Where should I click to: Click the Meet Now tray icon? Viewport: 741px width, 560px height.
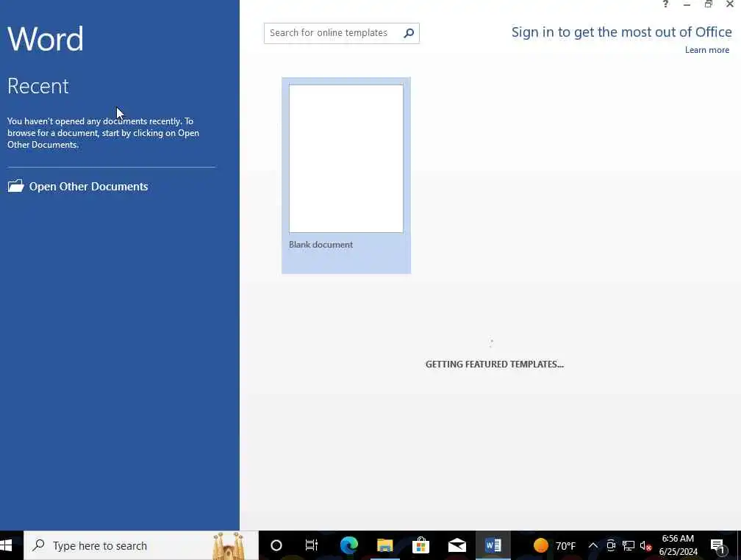[611, 546]
